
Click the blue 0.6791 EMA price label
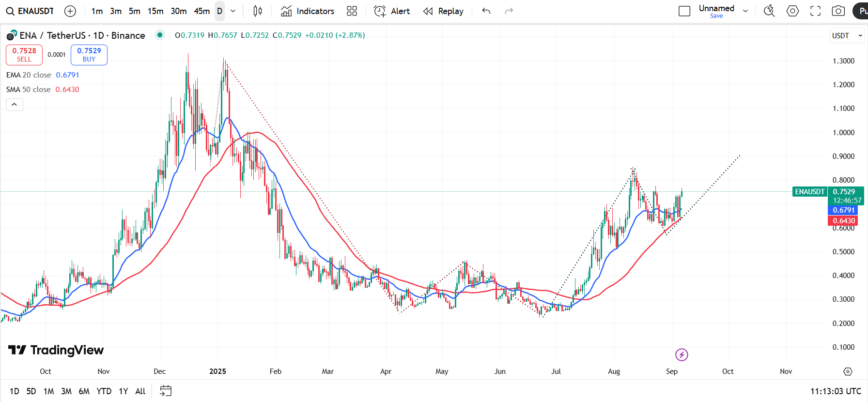(x=843, y=210)
